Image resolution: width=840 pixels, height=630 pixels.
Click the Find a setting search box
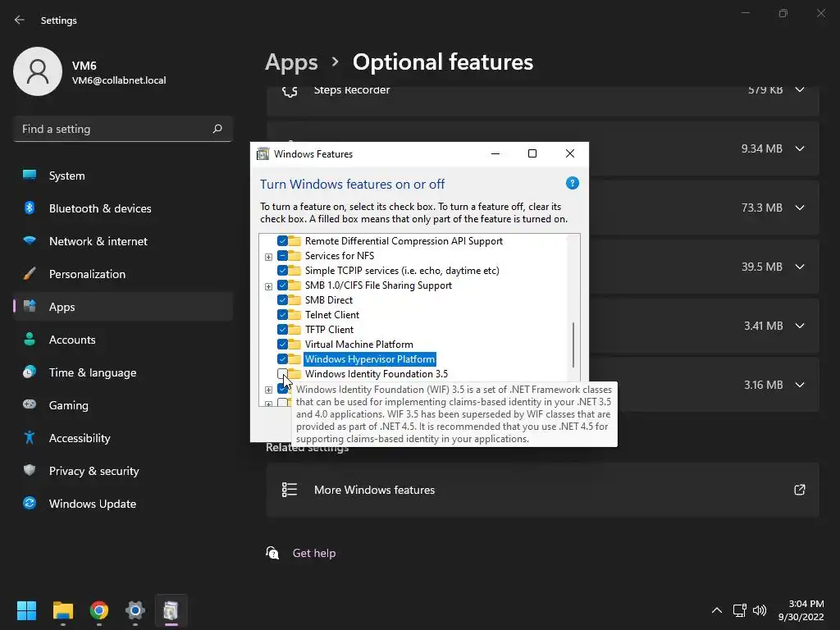(113, 129)
